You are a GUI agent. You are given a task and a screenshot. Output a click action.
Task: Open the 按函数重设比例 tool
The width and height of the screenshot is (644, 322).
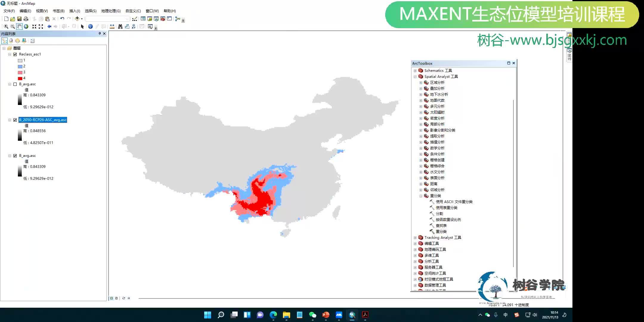click(448, 220)
